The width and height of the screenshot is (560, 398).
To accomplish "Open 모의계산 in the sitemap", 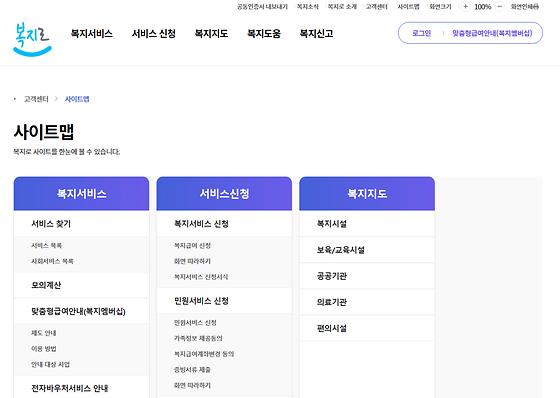I will (x=46, y=285).
